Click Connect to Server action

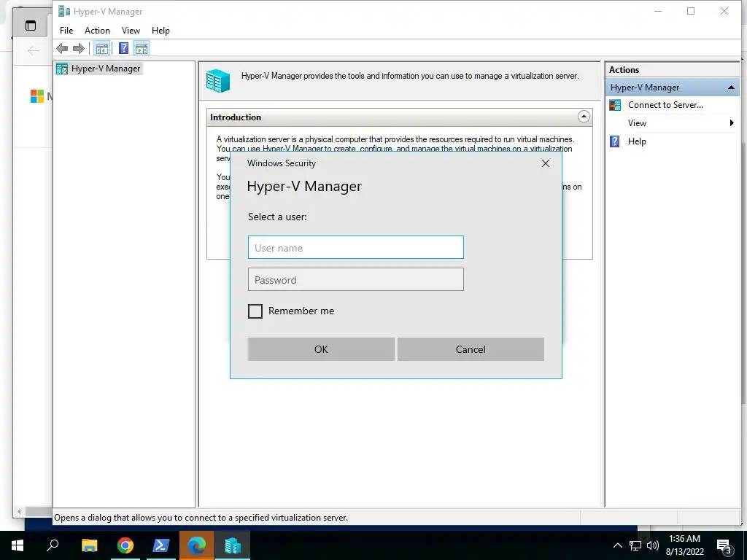(x=665, y=105)
